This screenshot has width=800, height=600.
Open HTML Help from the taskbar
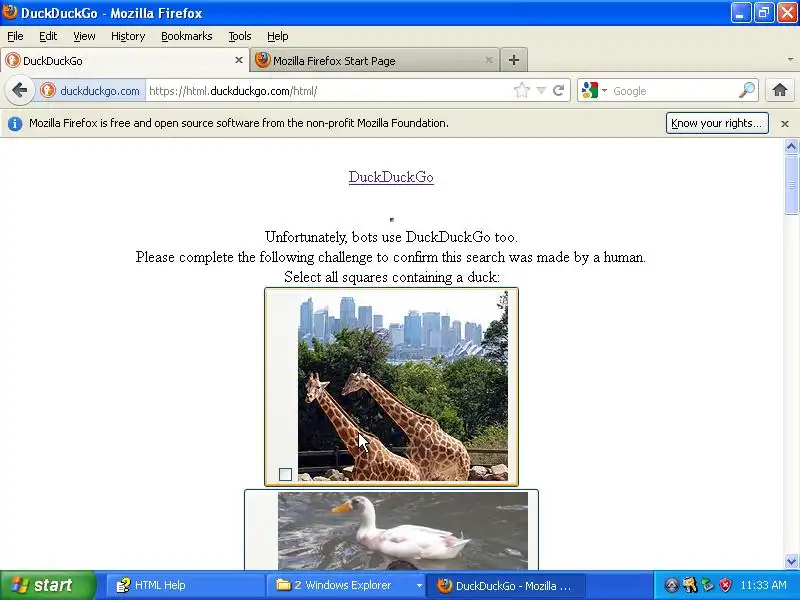point(186,585)
